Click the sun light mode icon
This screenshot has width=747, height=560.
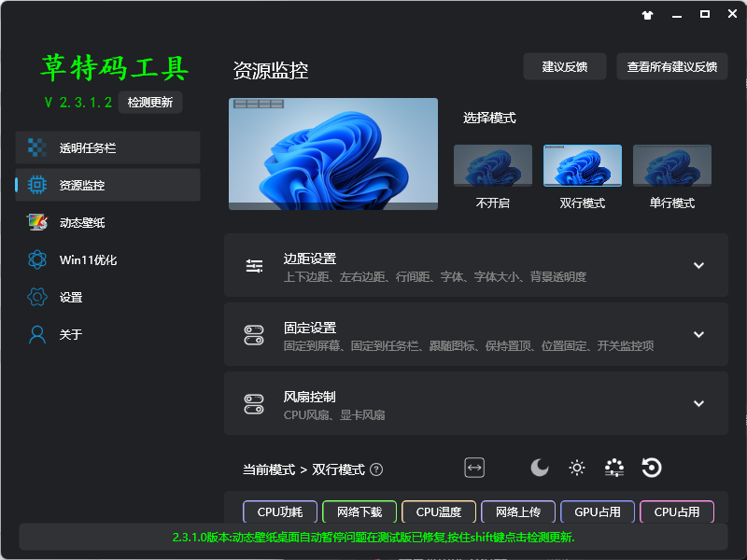click(577, 468)
